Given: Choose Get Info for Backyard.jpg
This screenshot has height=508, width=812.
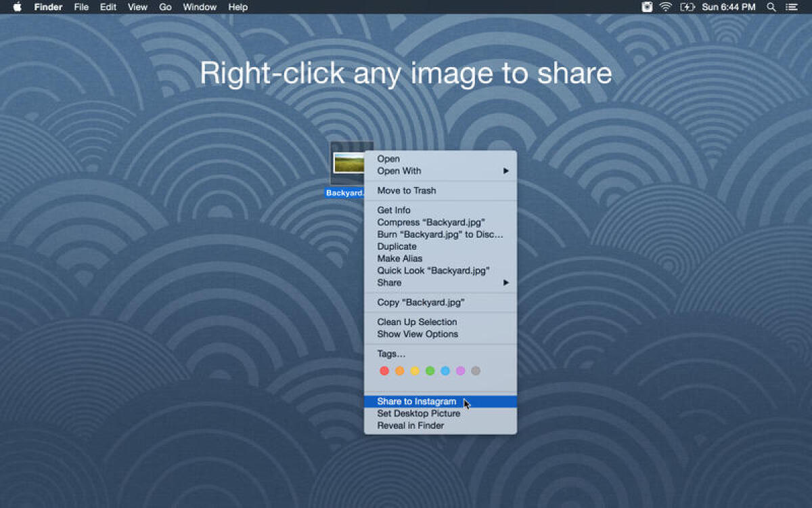Looking at the screenshot, I should click(x=393, y=210).
